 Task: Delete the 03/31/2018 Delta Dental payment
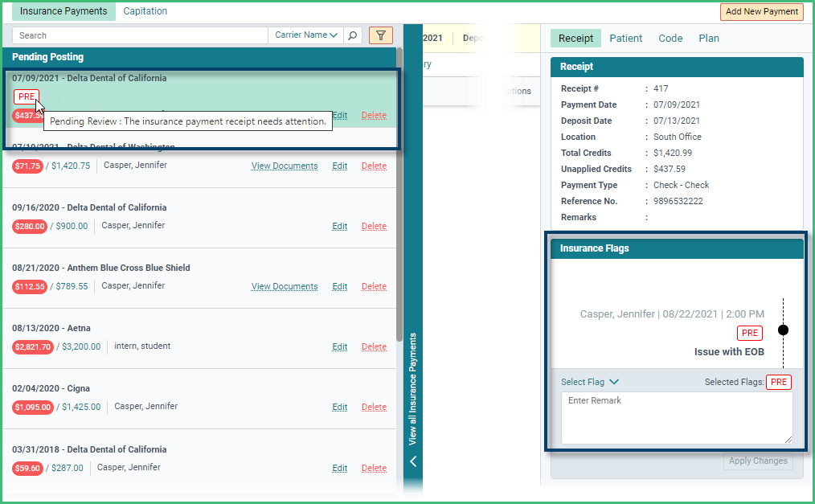374,468
